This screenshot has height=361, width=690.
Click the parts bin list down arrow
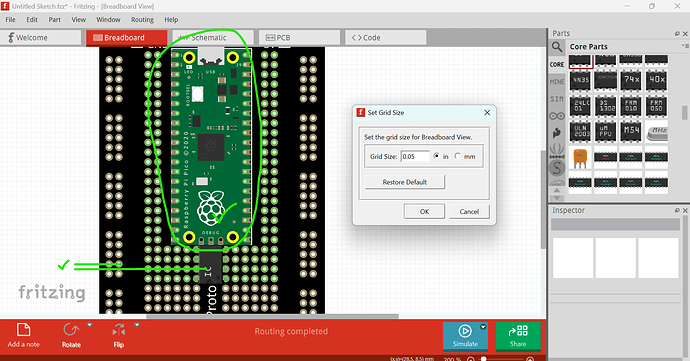tap(557, 198)
